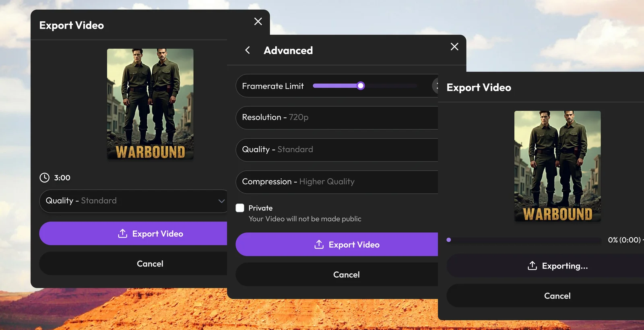
Task: Cancel the Advanced dialog
Action: point(337,275)
